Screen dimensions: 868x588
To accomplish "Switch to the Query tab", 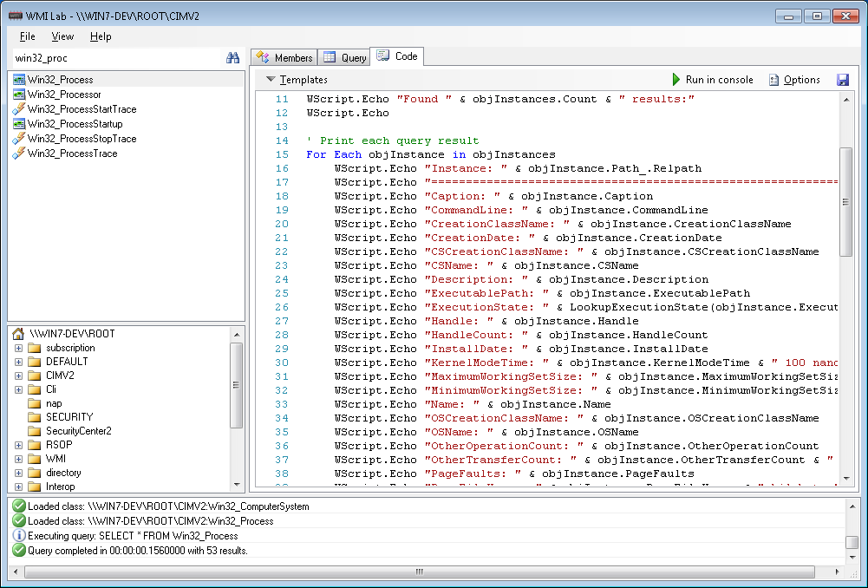I will point(344,57).
